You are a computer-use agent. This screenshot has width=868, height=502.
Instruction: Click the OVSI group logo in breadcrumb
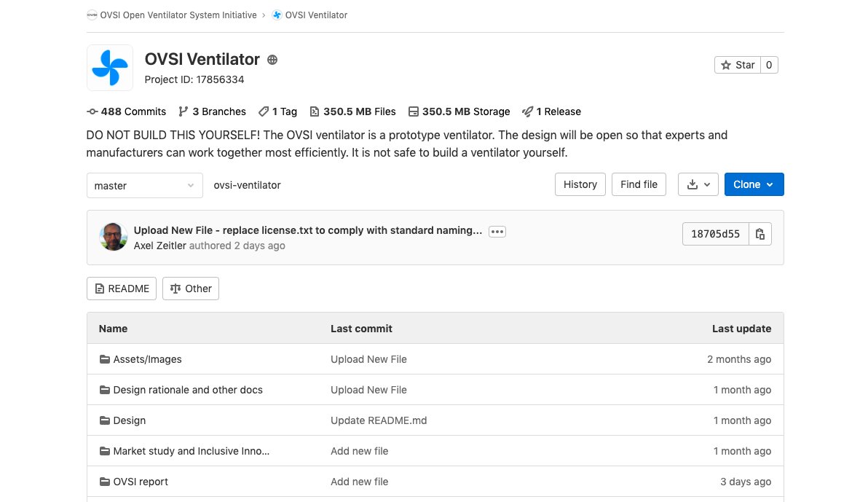coord(92,15)
